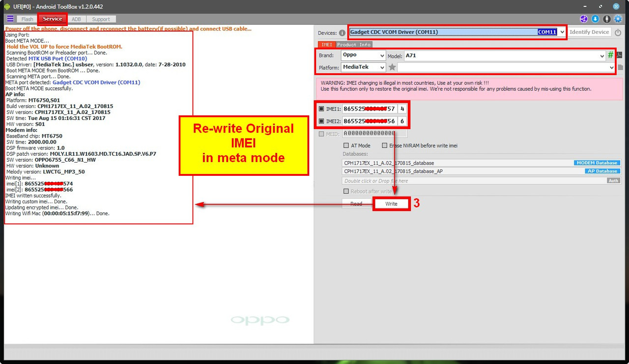This screenshot has width=629, height=364.
Task: Toggle the MEID checkbox
Action: (321, 134)
